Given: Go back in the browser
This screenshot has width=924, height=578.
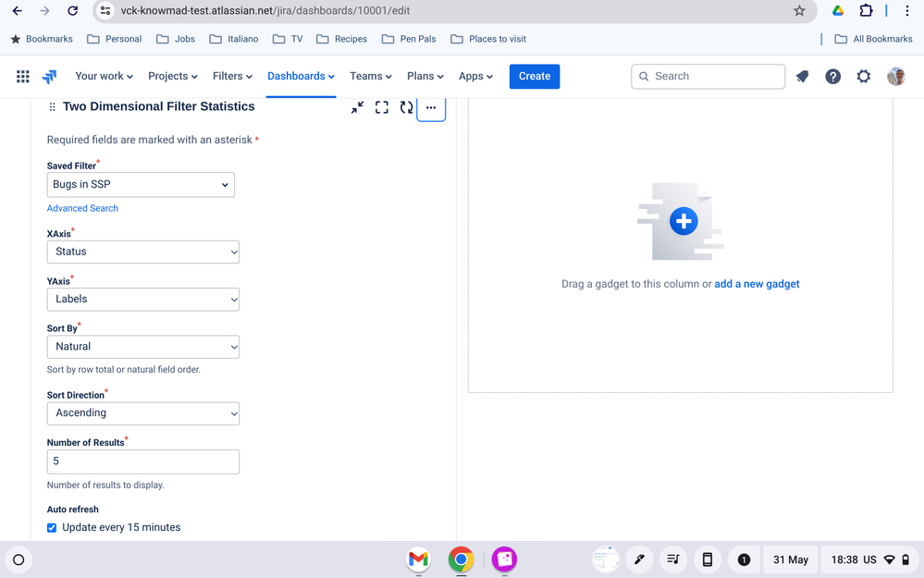Looking at the screenshot, I should click(x=18, y=10).
